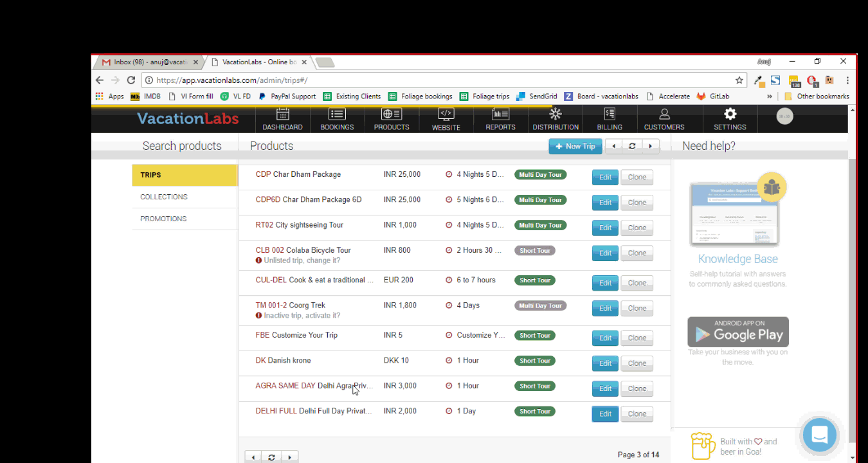Image resolution: width=868 pixels, height=463 pixels.
Task: Open the Distribution snowflake icon
Action: pyautogui.click(x=556, y=114)
